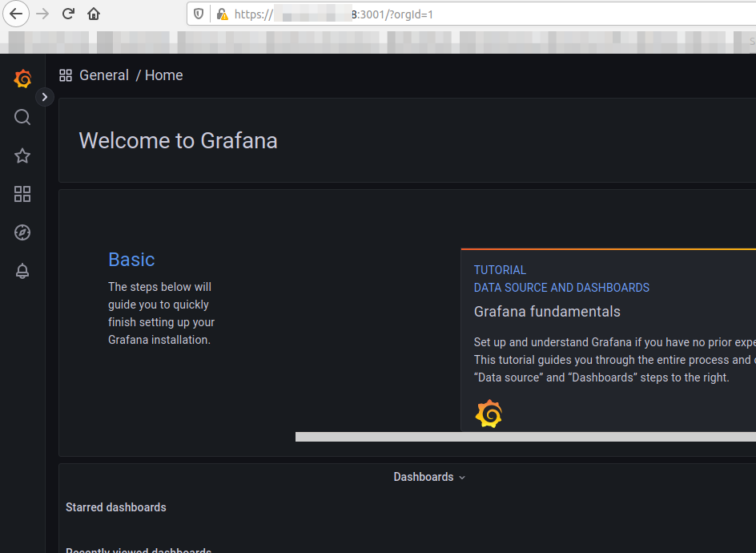
Task: Open the search dashboards magnifier icon
Action: coord(22,118)
